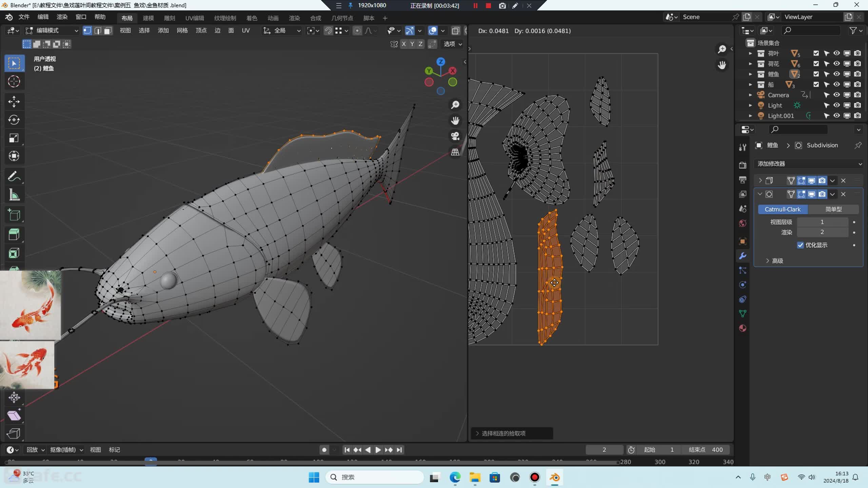Toggle X axis mirror in the header
This screenshot has width=868, height=488.
403,44
